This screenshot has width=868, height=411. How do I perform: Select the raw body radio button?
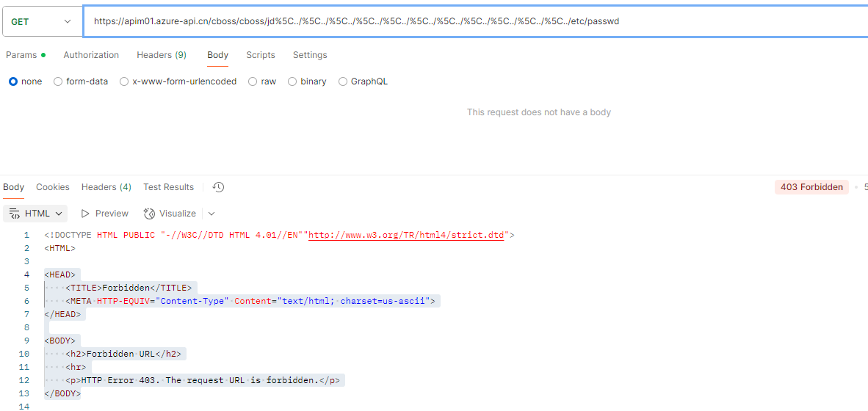click(x=253, y=81)
